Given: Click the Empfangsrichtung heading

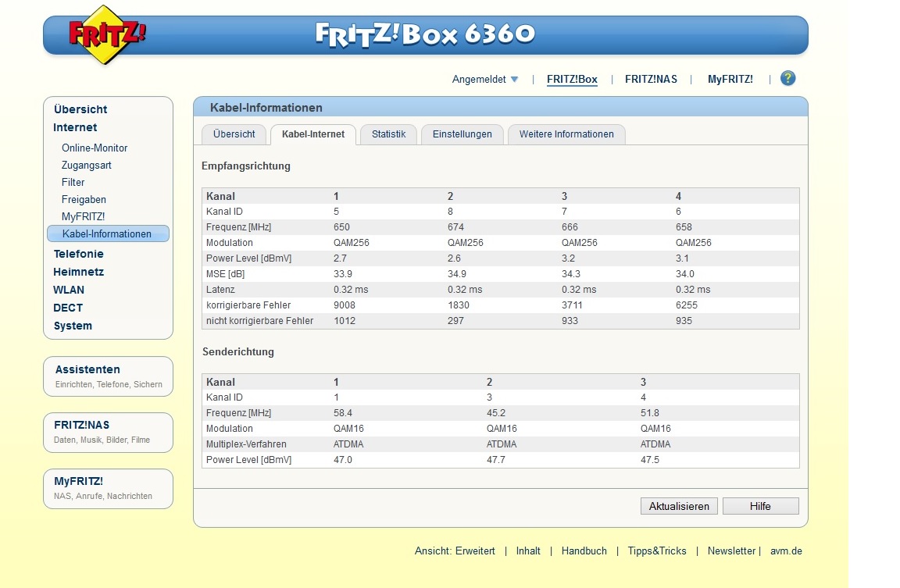Looking at the screenshot, I should click(245, 166).
